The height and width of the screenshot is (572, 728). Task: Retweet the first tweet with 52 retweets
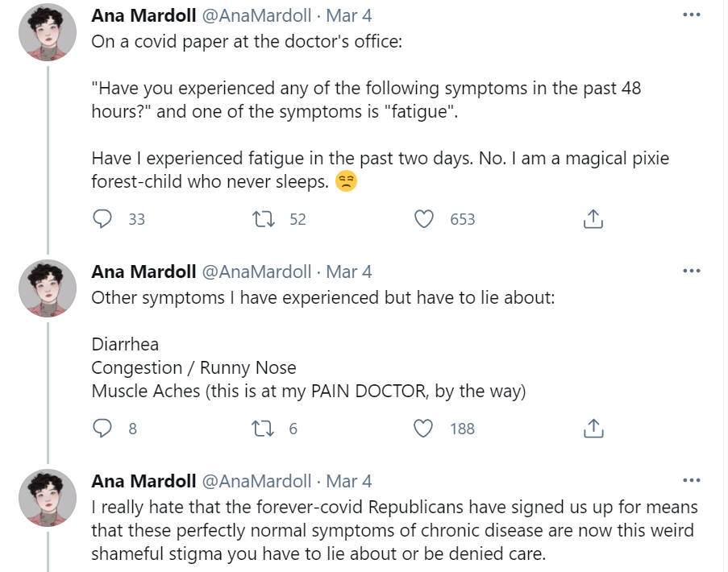(x=263, y=218)
